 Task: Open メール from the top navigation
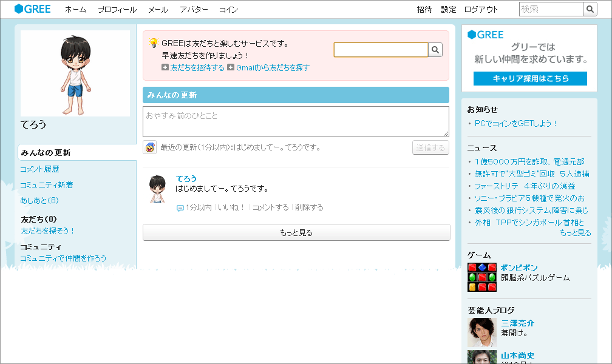click(x=158, y=9)
